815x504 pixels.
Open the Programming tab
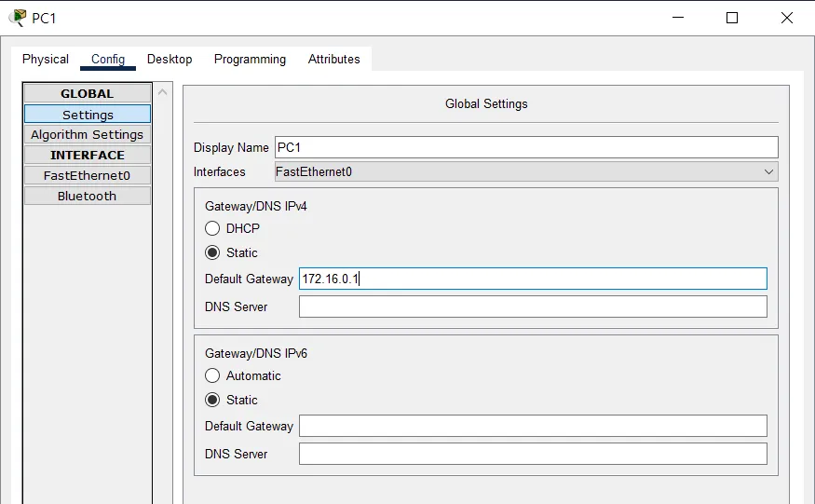coord(250,60)
